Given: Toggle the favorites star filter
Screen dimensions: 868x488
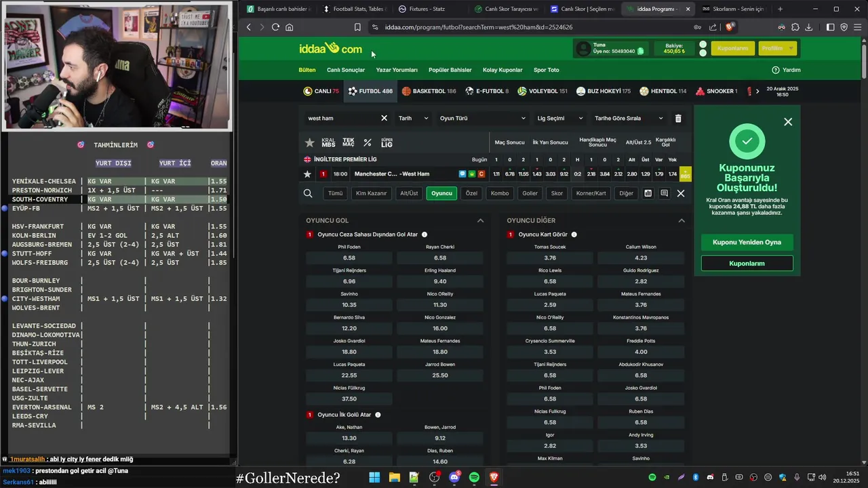Looking at the screenshot, I should [310, 142].
